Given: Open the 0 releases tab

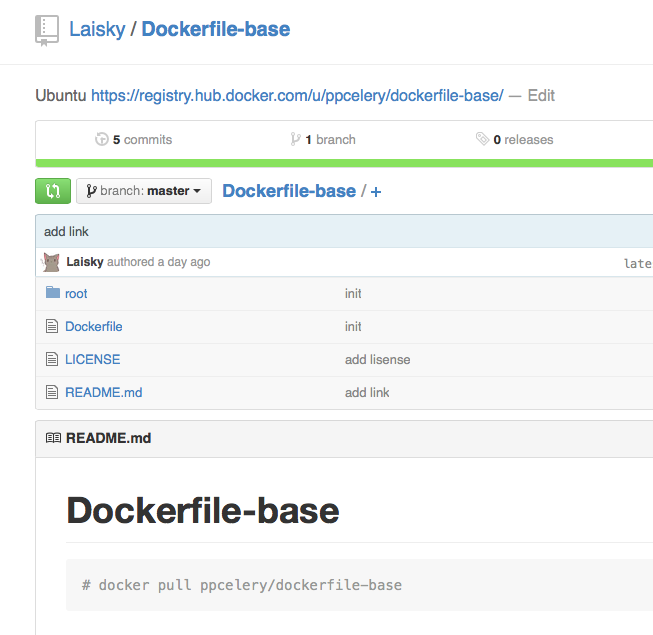Looking at the screenshot, I should (515, 140).
